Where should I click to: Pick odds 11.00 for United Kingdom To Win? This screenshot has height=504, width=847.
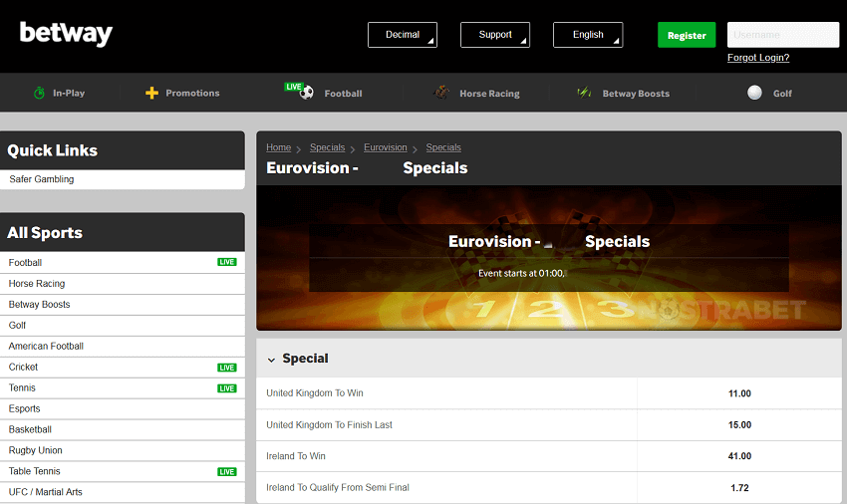[x=739, y=393]
